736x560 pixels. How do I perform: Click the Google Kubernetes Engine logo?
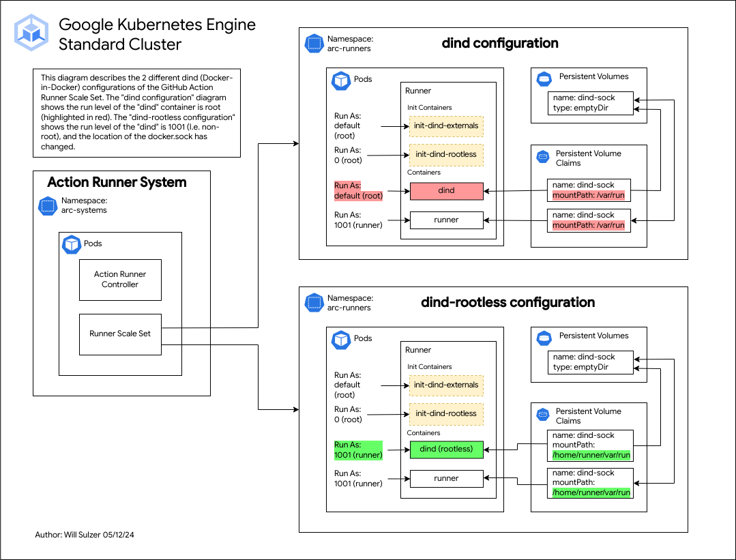[30, 31]
